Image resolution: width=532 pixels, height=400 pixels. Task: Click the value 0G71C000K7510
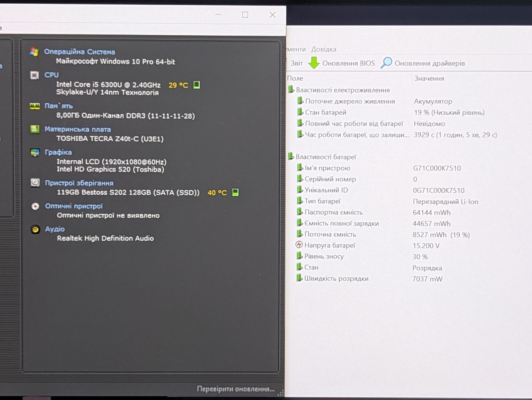click(x=438, y=190)
